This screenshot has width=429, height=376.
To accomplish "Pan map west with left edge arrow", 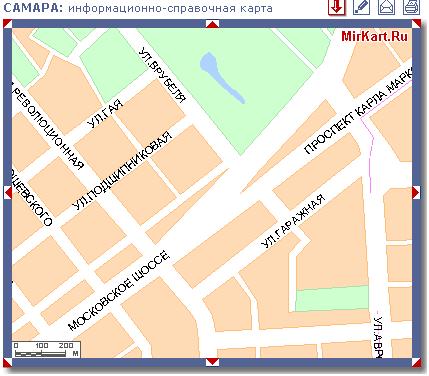I will point(8,192).
